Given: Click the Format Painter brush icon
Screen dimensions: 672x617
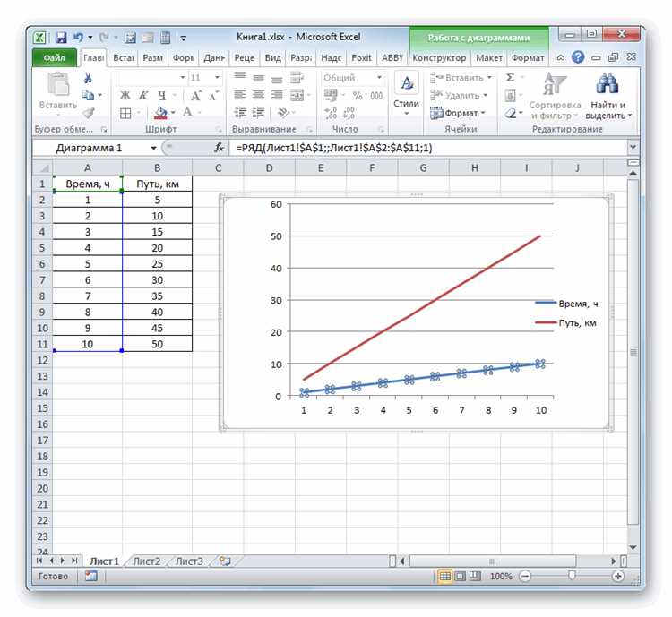Looking at the screenshot, I should [x=89, y=113].
